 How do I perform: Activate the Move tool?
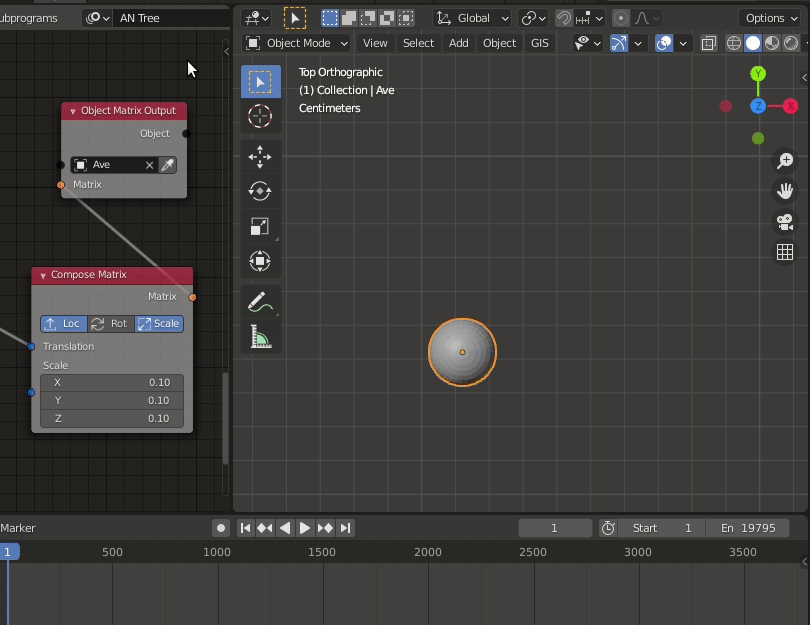[260, 156]
